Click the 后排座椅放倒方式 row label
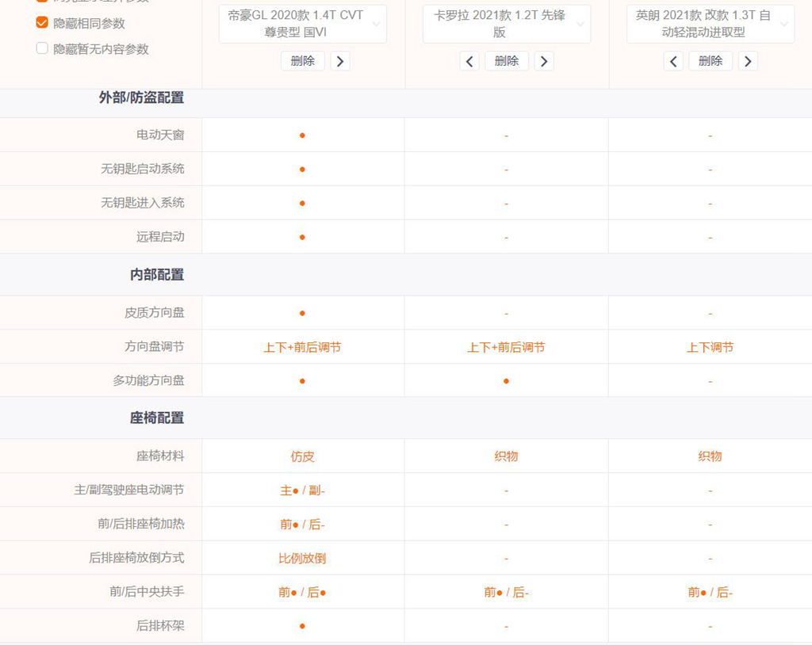The width and height of the screenshot is (812, 645). tap(136, 558)
